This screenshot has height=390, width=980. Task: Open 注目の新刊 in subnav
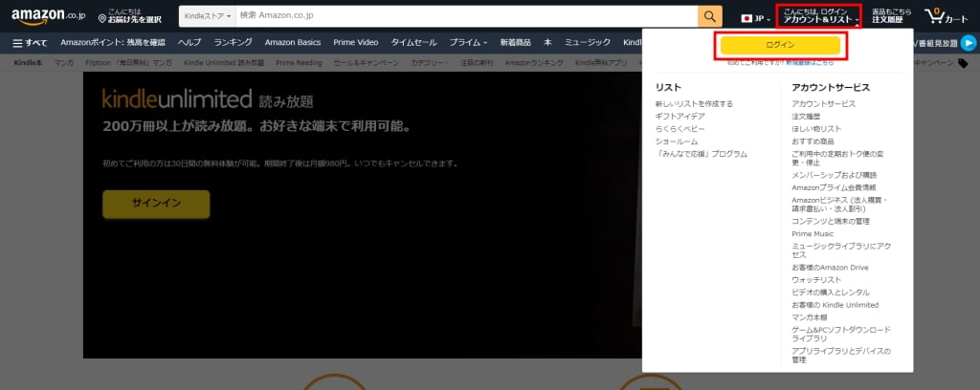[x=477, y=63]
